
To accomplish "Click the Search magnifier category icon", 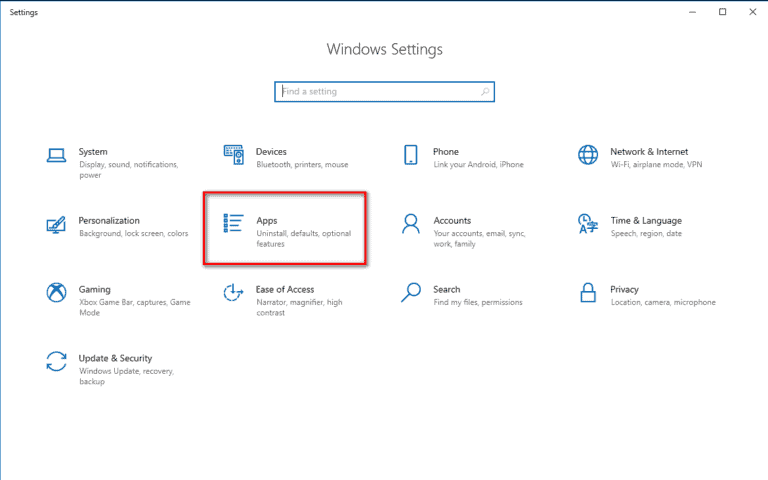I will tap(410, 292).
